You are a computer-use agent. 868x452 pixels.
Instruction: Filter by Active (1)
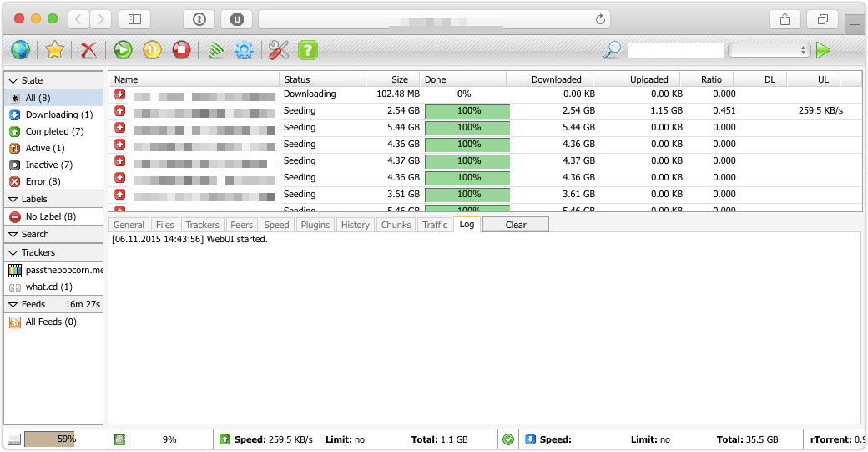(53, 148)
